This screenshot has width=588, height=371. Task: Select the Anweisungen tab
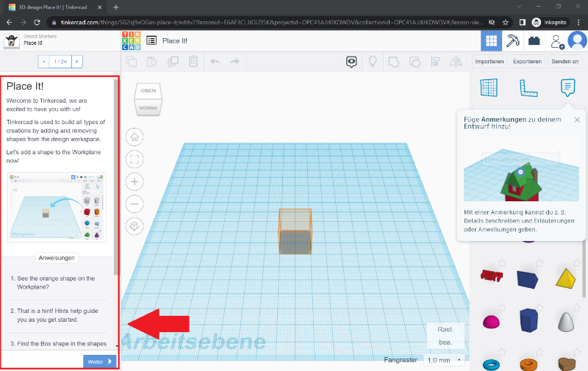[57, 258]
